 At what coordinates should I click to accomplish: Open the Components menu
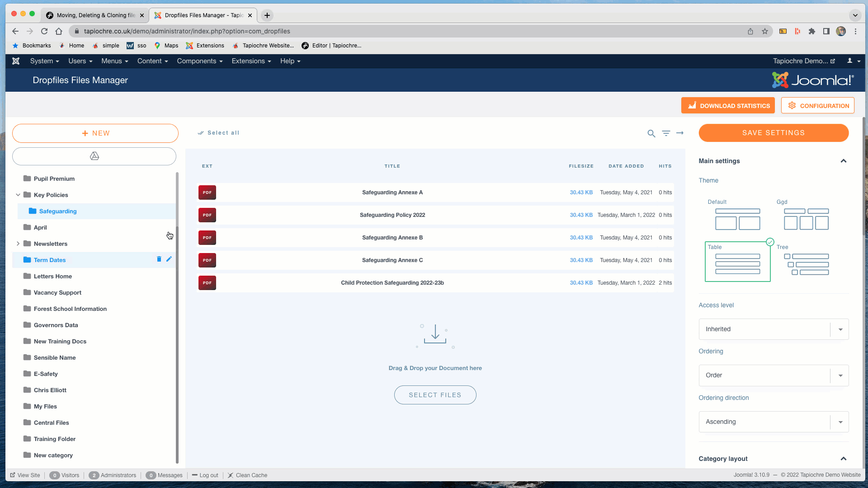click(200, 61)
